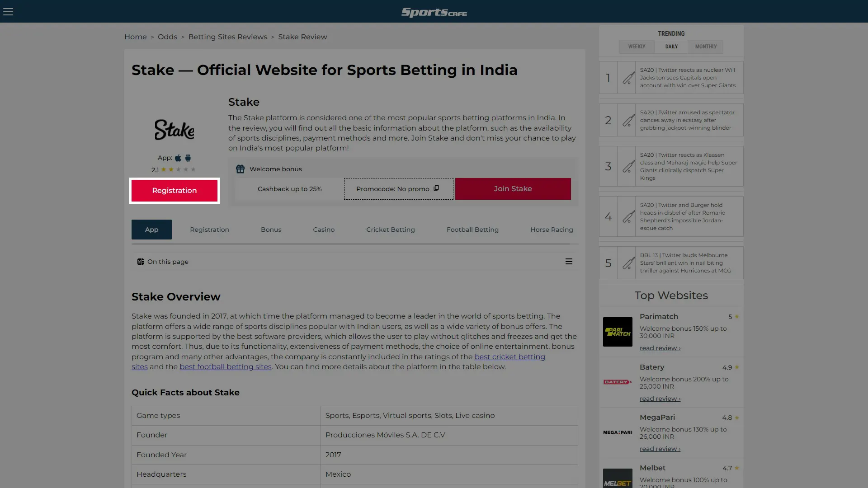Viewport: 868px width, 488px height.
Task: Rate Stake by clicking the fifth star
Action: (x=193, y=169)
